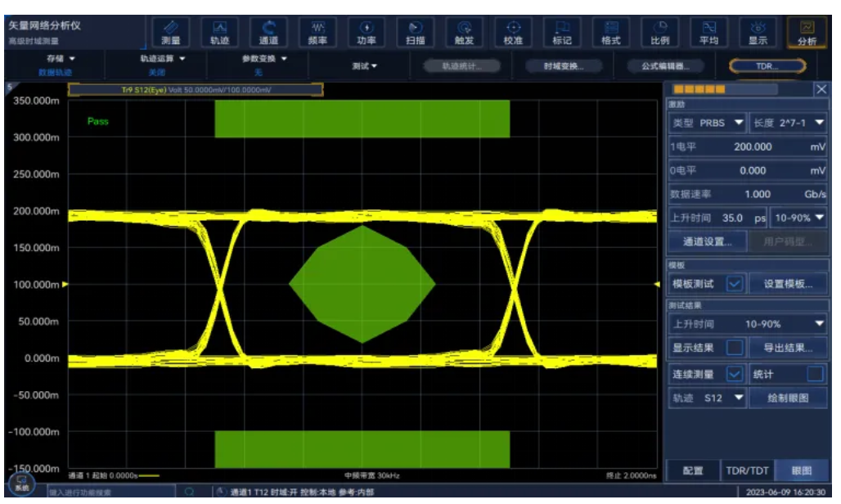The width and height of the screenshot is (841, 504).
Task: Switch to the 配置 (Config) tab
Action: tap(693, 471)
